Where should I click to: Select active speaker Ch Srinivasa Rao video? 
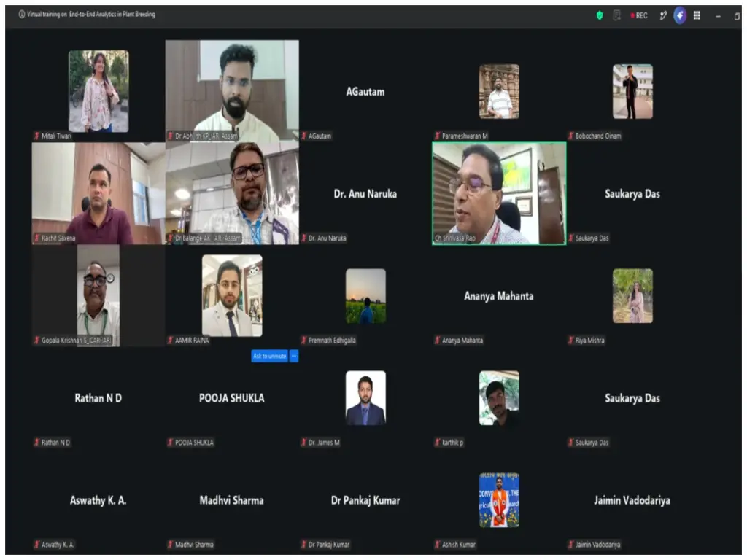(499, 193)
